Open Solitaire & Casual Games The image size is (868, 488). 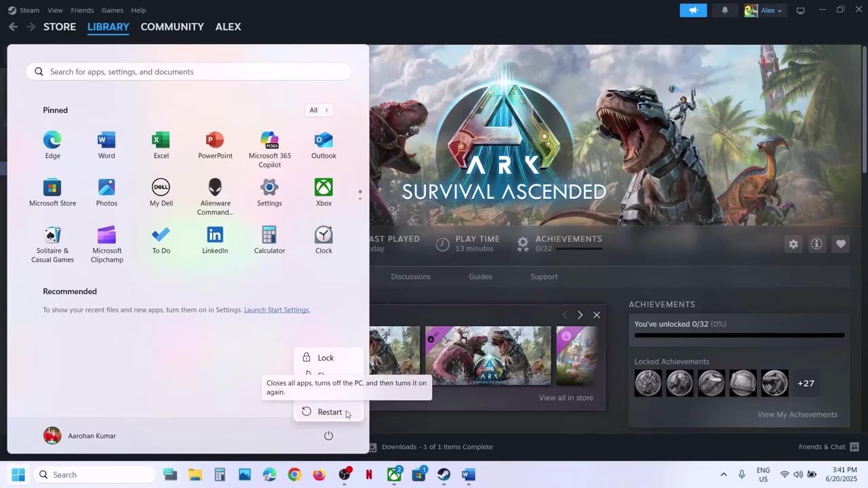pos(52,244)
